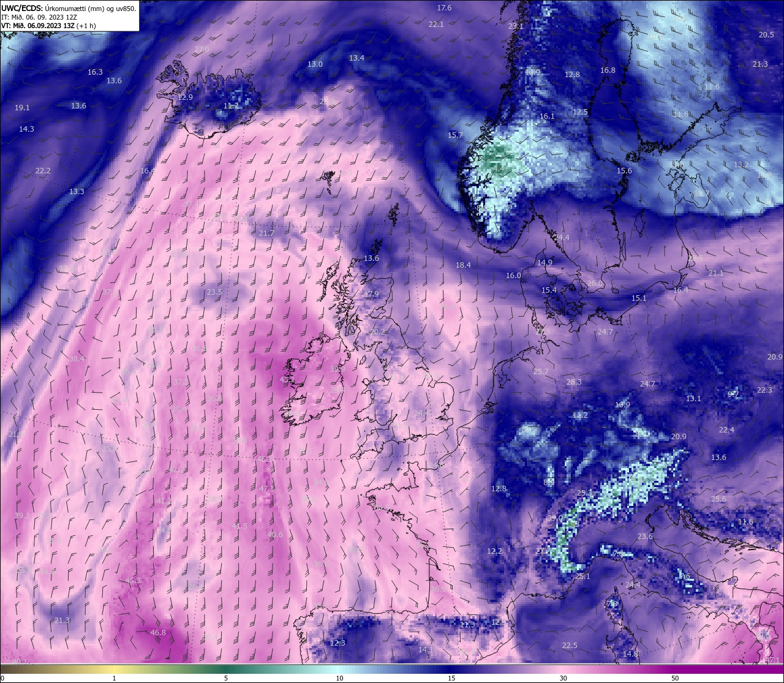This screenshot has height=683, width=784.
Task: Click the 23.5 value in the Atlantic
Action: click(x=214, y=292)
